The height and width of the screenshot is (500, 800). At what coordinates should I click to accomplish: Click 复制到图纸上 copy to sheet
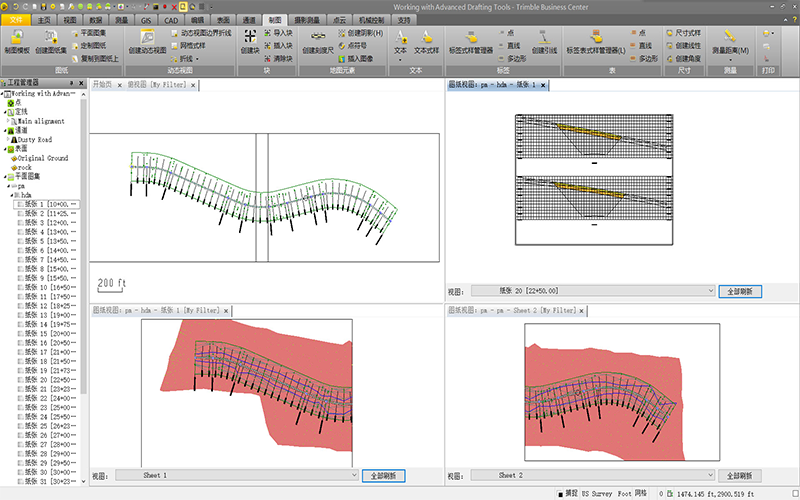click(x=95, y=59)
